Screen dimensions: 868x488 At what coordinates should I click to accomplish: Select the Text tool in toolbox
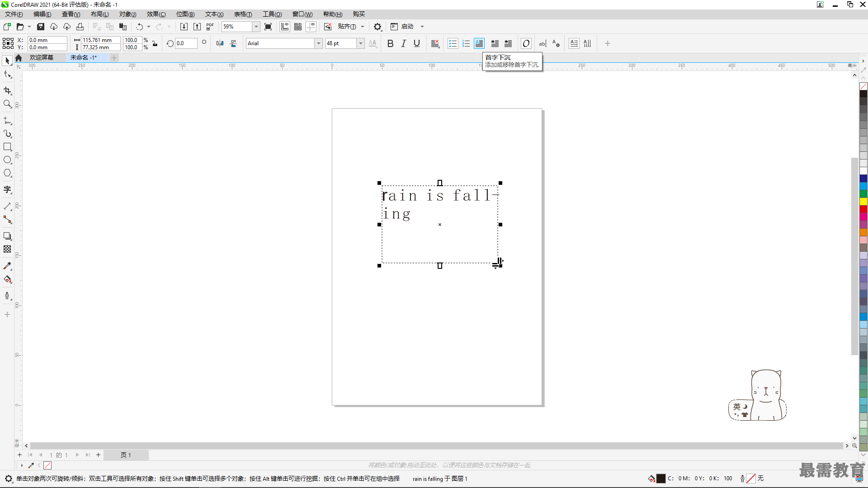coord(7,190)
